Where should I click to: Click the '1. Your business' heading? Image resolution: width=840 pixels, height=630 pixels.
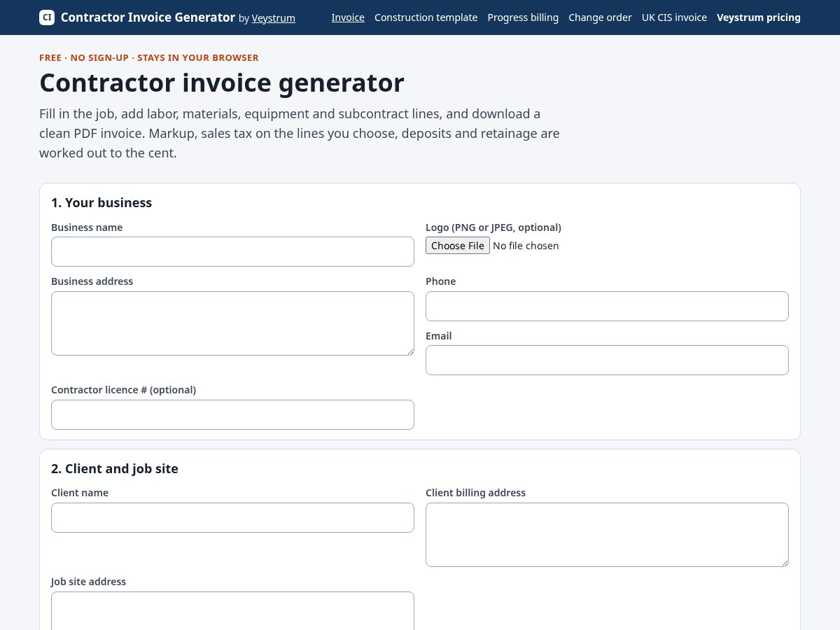(x=101, y=203)
